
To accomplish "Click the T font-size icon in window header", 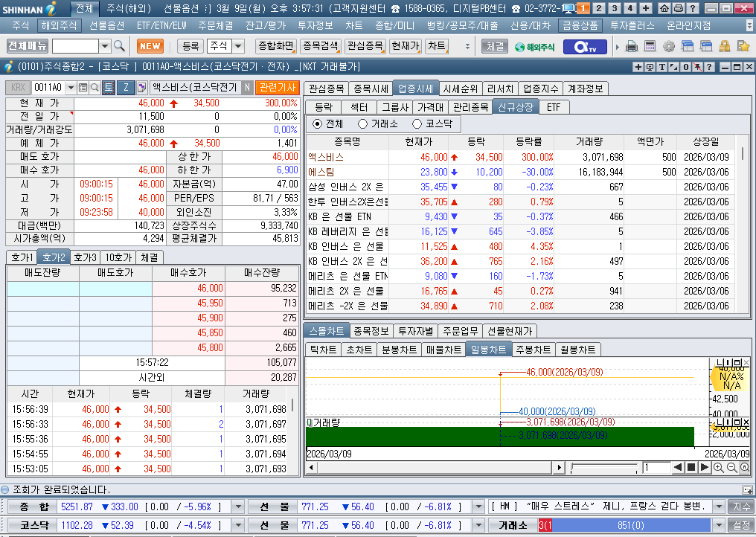I will 662,67.
